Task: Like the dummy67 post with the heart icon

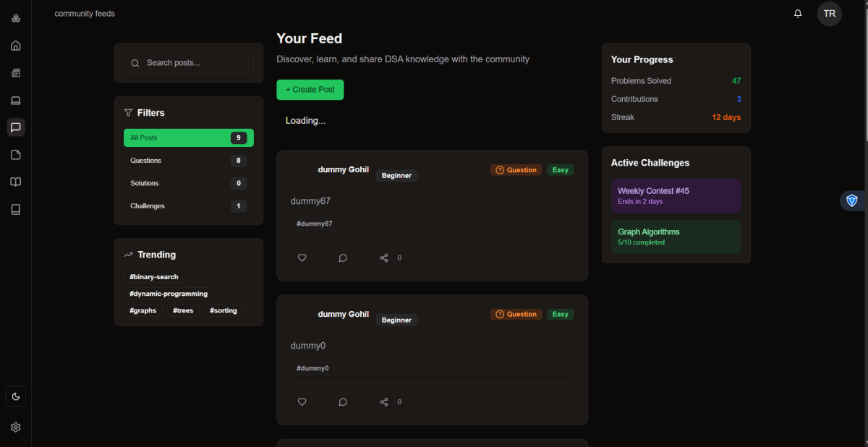Action: 302,257
